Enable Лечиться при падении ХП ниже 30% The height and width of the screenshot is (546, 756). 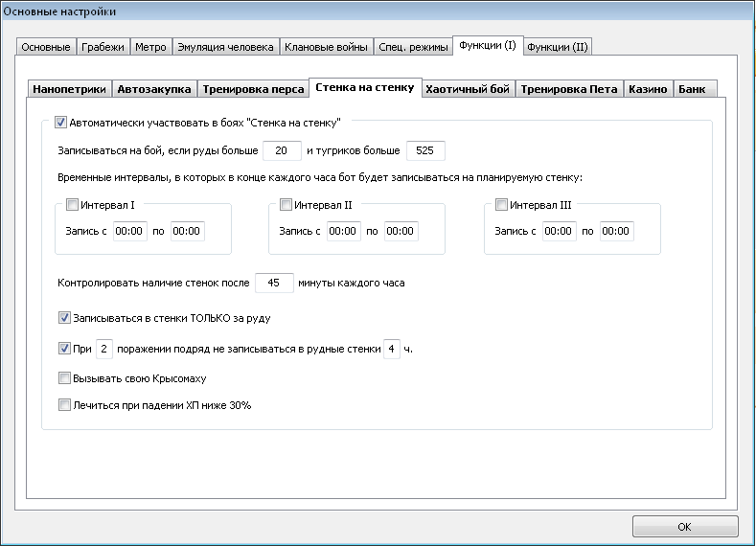[x=64, y=405]
